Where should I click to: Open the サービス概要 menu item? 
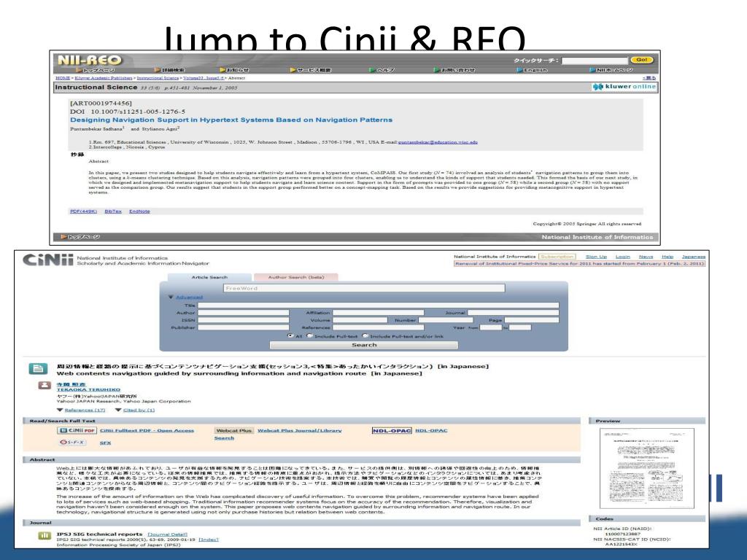click(311, 70)
